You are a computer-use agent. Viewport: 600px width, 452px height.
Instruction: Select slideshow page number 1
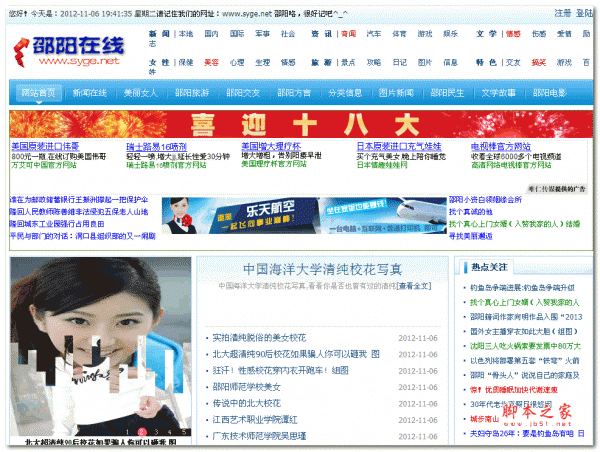[x=128, y=432]
